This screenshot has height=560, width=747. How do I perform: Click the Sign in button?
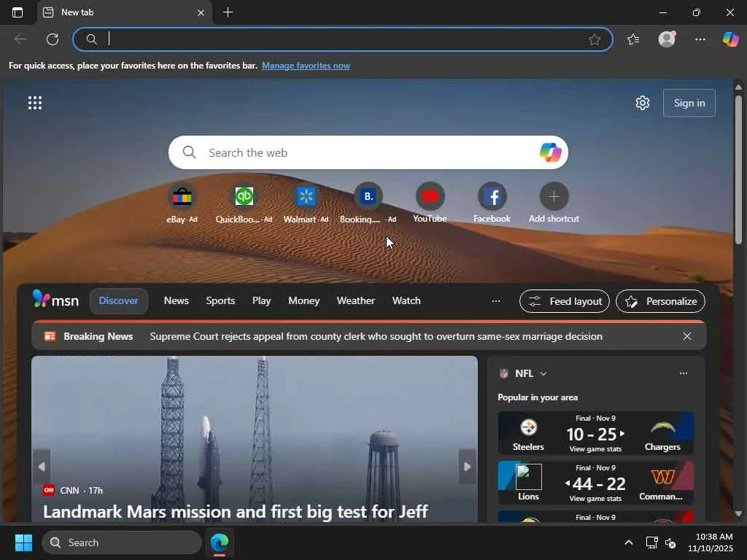tap(689, 103)
